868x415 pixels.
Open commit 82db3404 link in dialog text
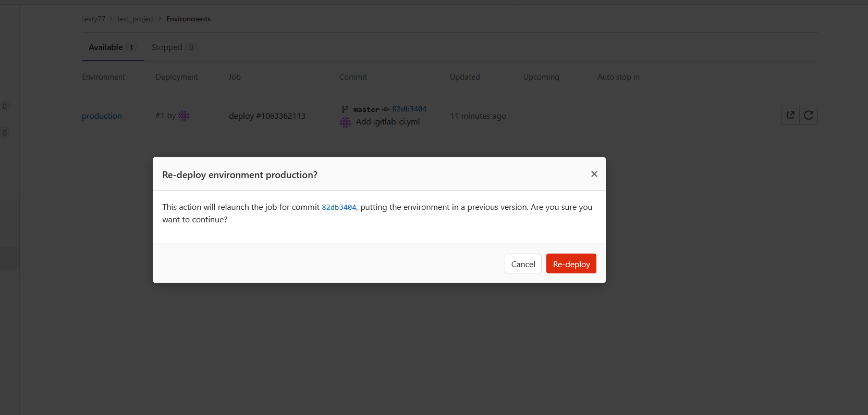(x=339, y=207)
